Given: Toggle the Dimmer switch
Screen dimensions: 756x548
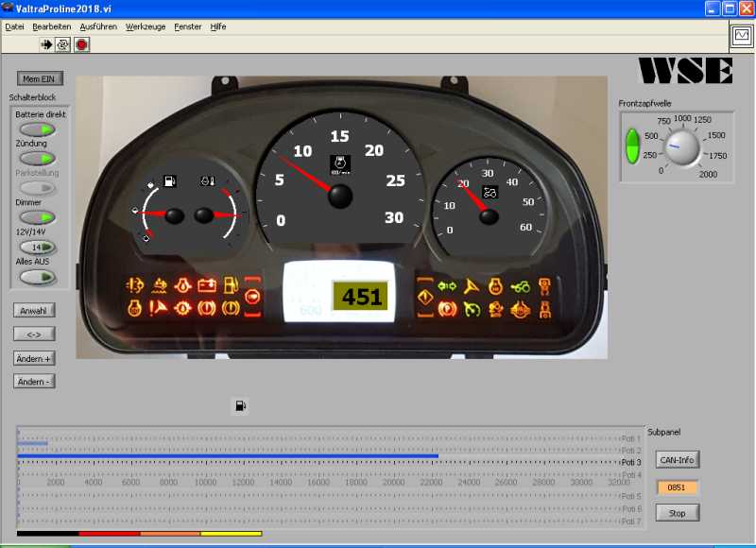Looking at the screenshot, I should [37, 217].
